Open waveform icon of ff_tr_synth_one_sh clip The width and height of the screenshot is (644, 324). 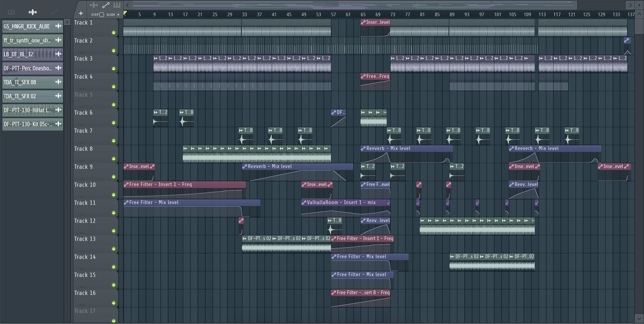coord(58,40)
